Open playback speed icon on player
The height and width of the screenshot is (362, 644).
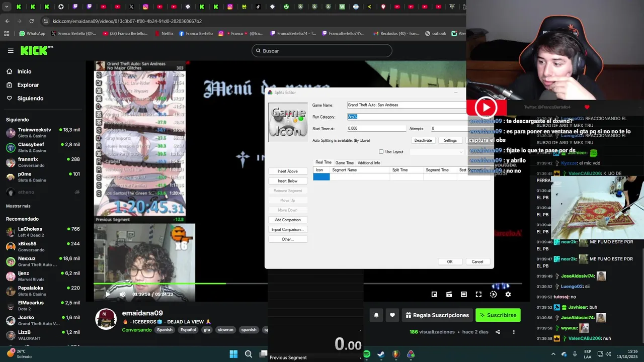coord(493,294)
